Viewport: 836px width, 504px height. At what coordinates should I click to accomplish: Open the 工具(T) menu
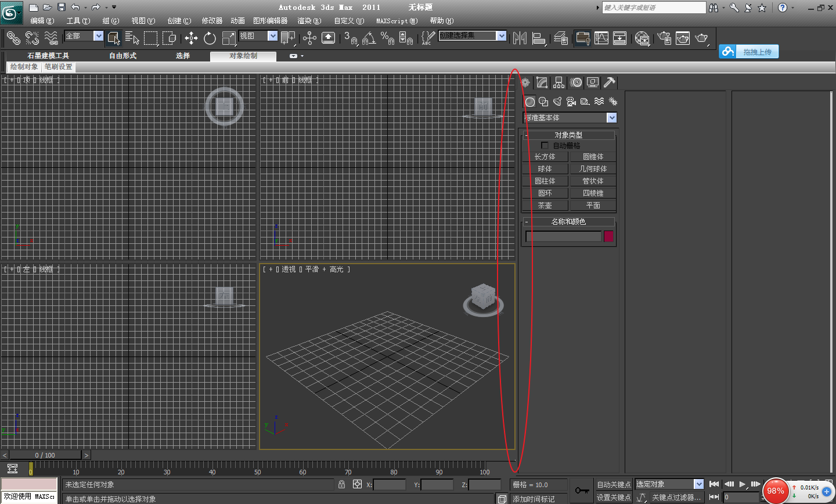(78, 21)
